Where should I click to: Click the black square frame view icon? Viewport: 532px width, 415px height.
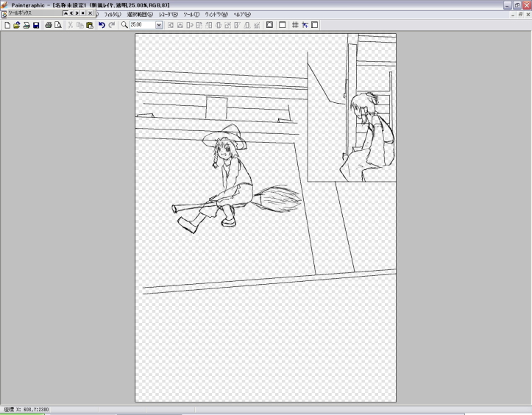pyautogui.click(x=269, y=25)
